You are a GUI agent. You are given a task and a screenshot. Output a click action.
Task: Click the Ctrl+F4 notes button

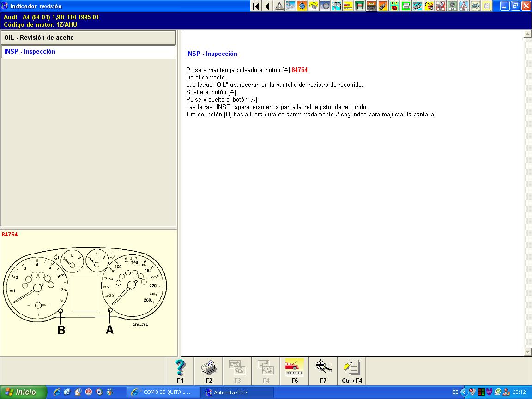pyautogui.click(x=352, y=371)
